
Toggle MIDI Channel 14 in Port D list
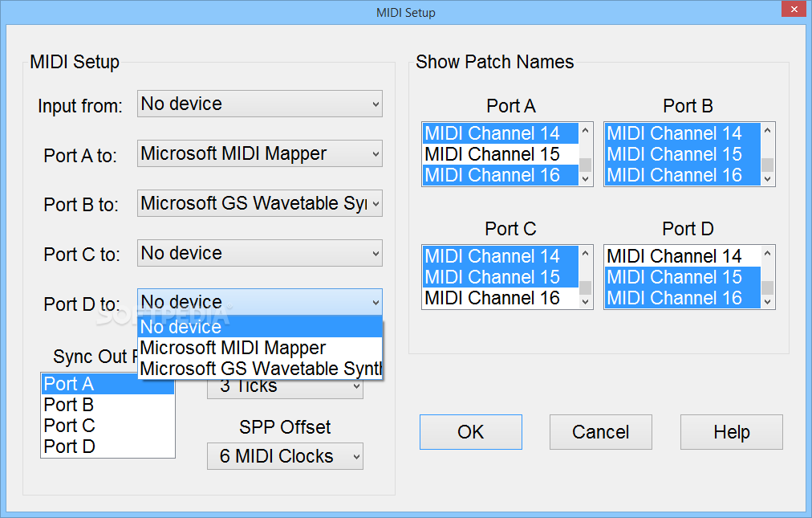point(674,256)
